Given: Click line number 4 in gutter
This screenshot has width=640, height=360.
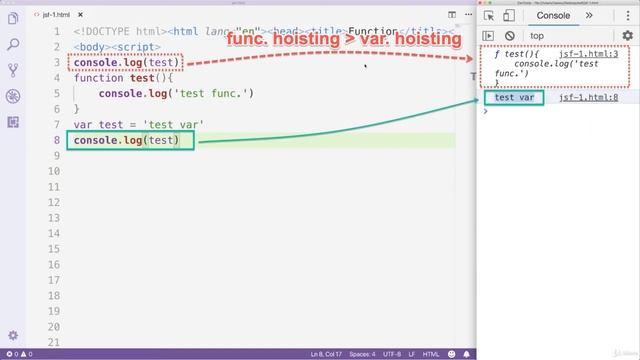Looking at the screenshot, I should tap(56, 78).
